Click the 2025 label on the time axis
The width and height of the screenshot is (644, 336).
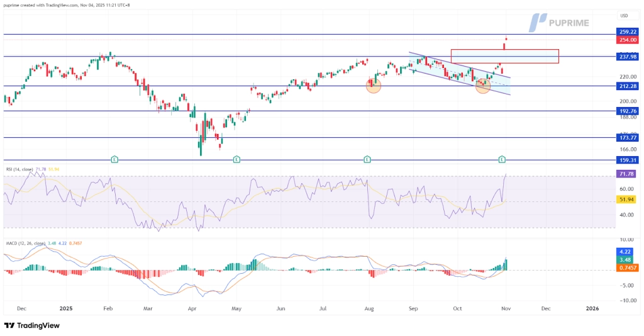65,308
